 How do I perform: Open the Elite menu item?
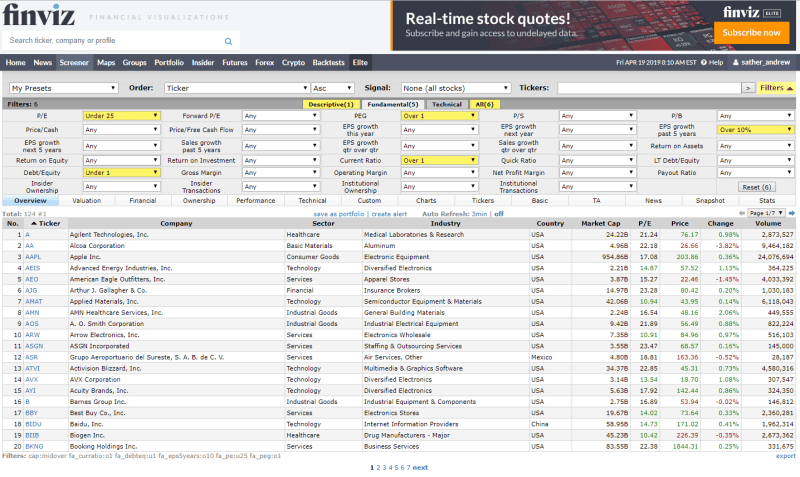tap(360, 63)
